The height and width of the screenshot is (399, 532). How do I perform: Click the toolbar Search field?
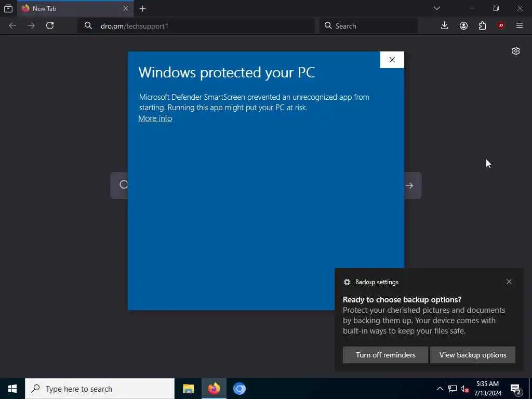(x=368, y=26)
